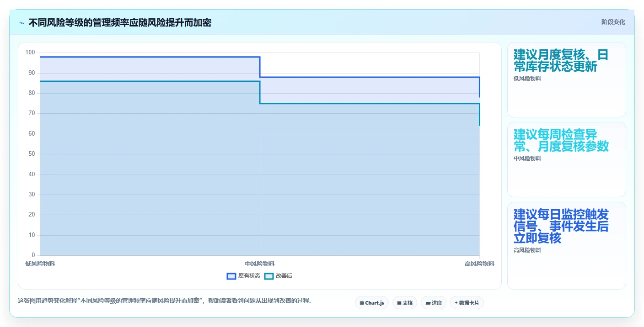Viewport: 644px width, 327px height.
Task: Click the 改善后 teal legend swatch
Action: [269, 276]
